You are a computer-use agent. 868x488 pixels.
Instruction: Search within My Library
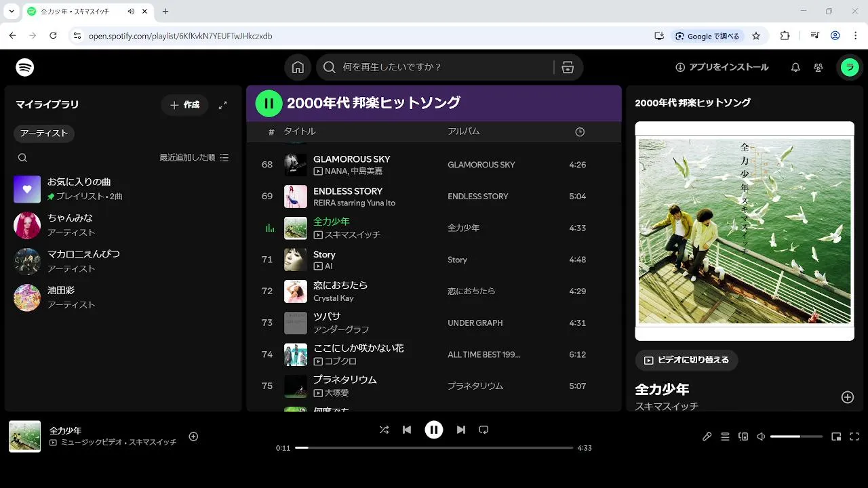pos(23,157)
